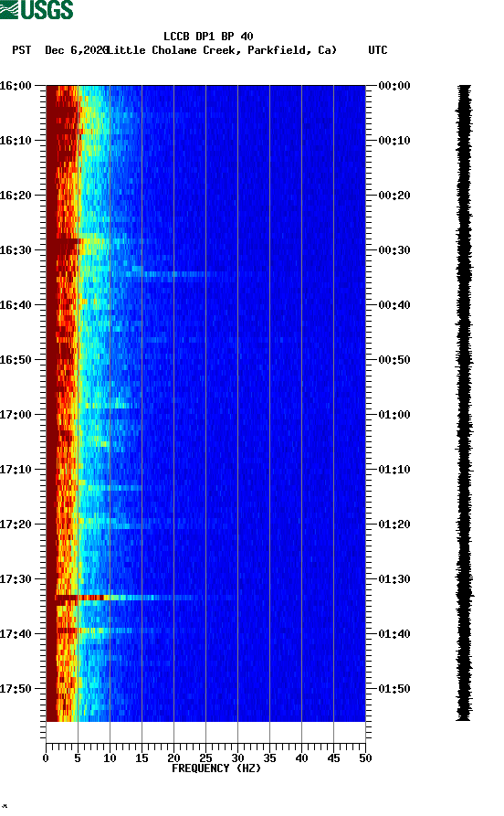The width and height of the screenshot is (504, 816).
Task: Click the 16:30 PST time label
Action: 16,249
